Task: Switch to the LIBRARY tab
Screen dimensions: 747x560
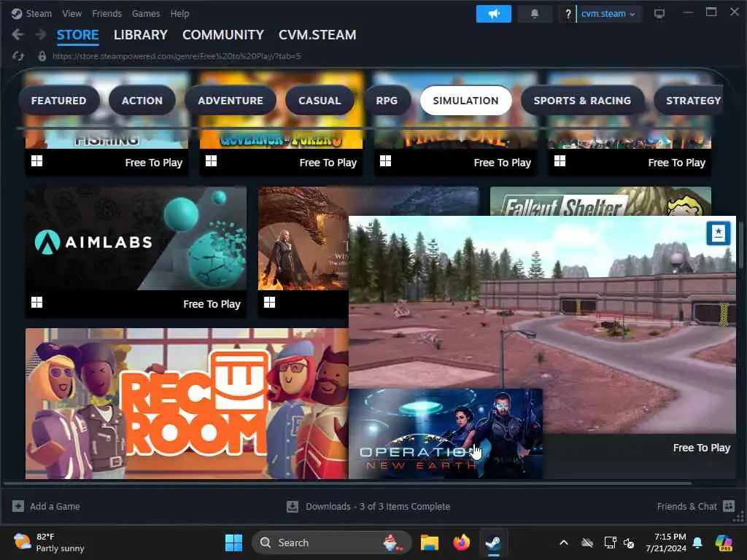Action: (x=141, y=35)
